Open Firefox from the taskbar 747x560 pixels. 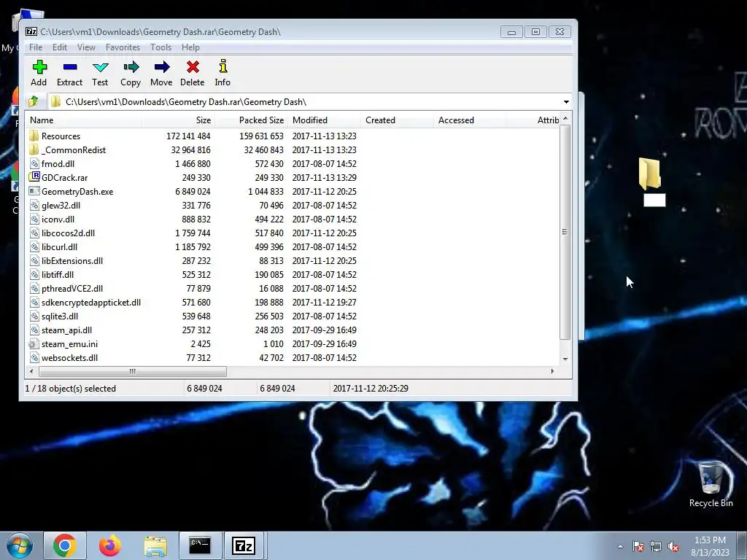110,545
